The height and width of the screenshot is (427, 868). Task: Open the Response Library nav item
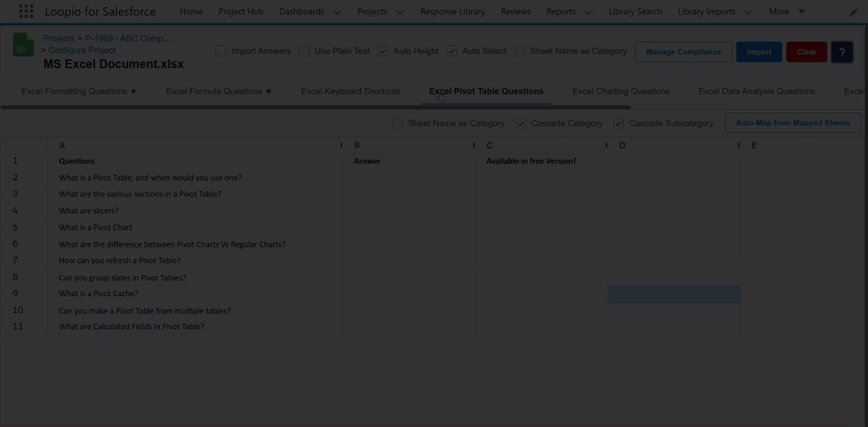coord(453,11)
